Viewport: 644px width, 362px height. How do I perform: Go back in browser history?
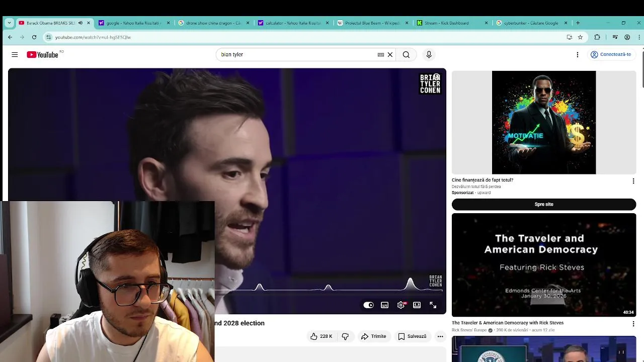[x=10, y=37]
